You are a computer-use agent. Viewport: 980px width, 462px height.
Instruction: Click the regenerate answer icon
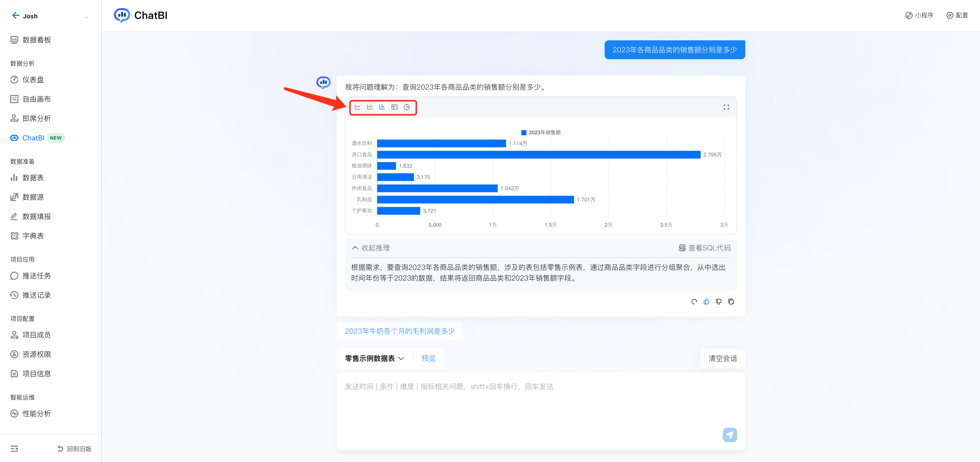click(694, 301)
